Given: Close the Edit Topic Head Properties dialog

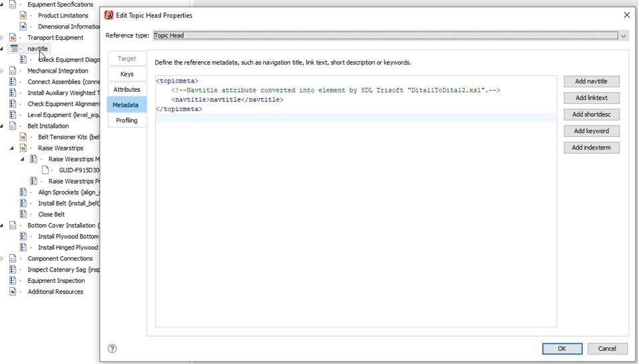Looking at the screenshot, I should click(627, 15).
